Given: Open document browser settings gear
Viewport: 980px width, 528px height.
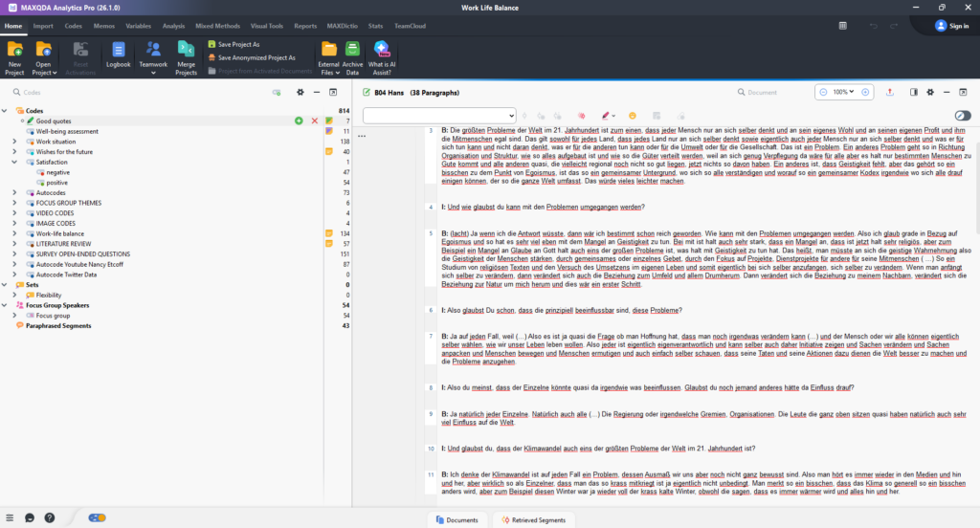Looking at the screenshot, I should (x=930, y=92).
